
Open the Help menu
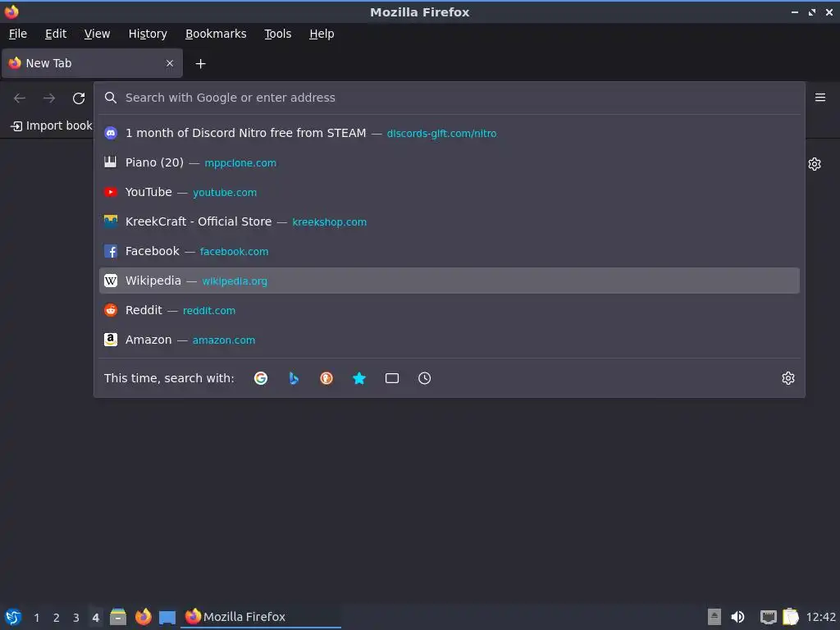pos(322,34)
